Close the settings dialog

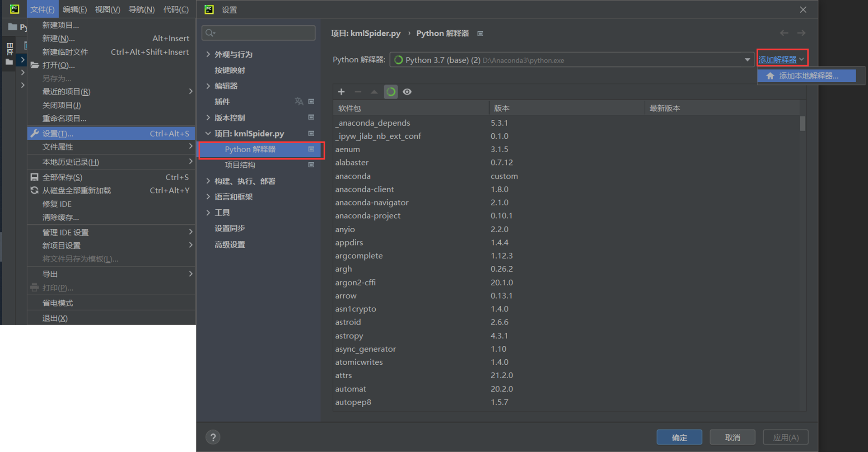803,9
